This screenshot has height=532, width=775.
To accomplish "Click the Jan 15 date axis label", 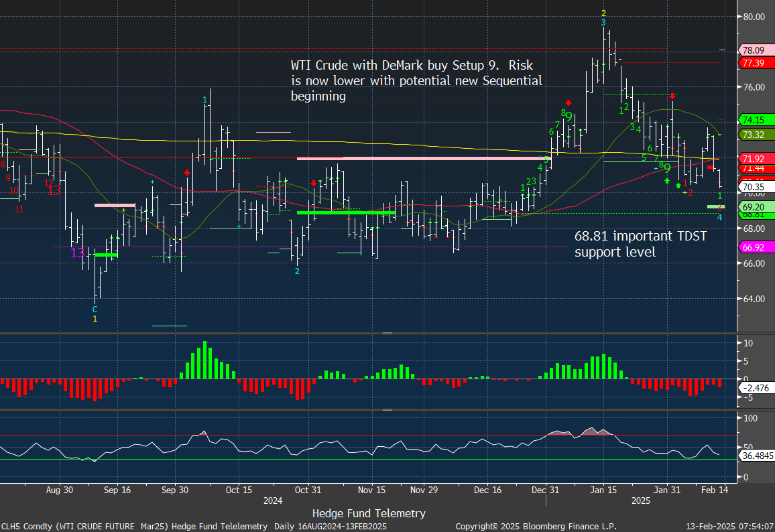I will 602,490.
